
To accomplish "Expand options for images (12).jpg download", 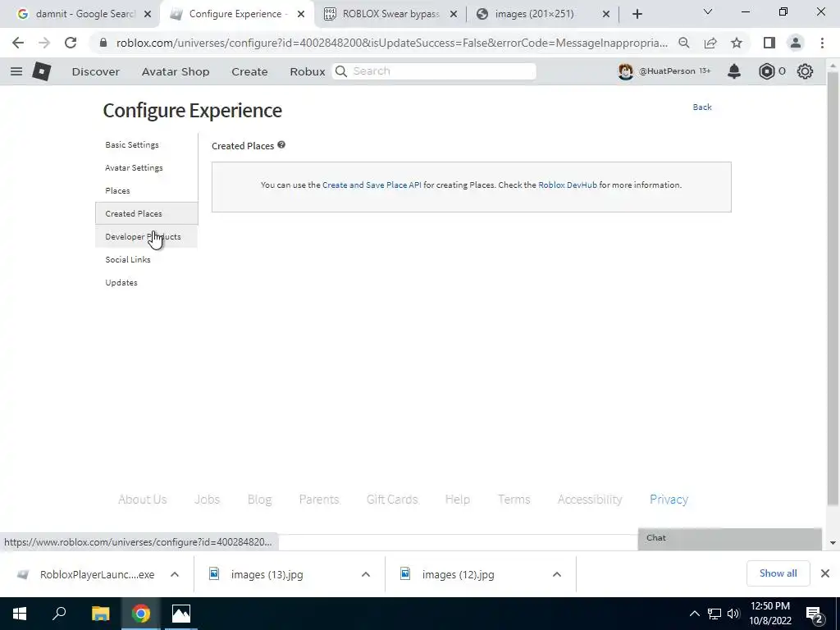I will pyautogui.click(x=557, y=574).
